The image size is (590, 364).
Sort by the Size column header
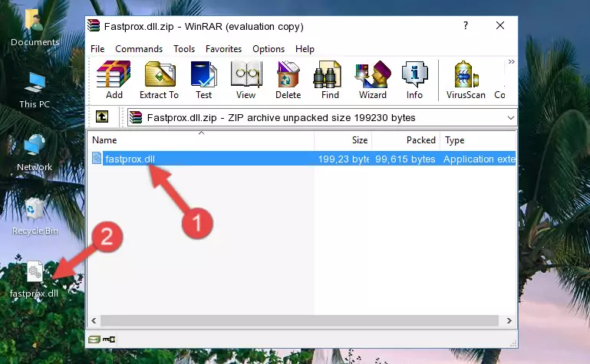[343, 139]
